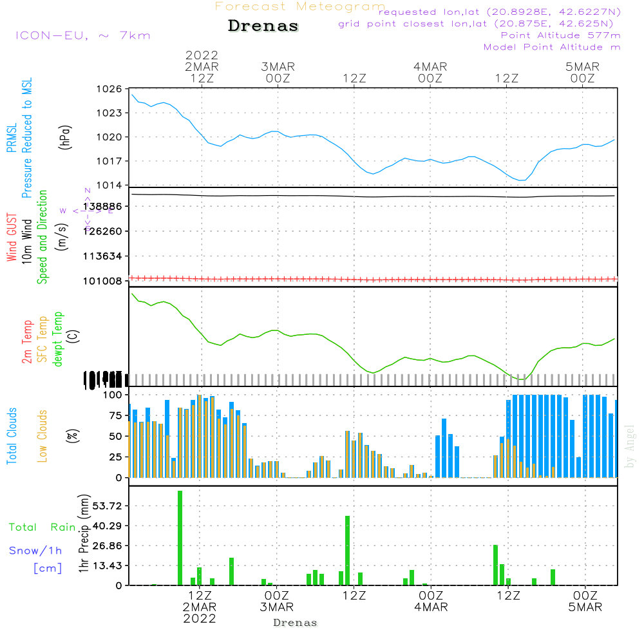Click the top axis label '3MAR 00Z'
This screenshot has height=644, width=644.
278,72
